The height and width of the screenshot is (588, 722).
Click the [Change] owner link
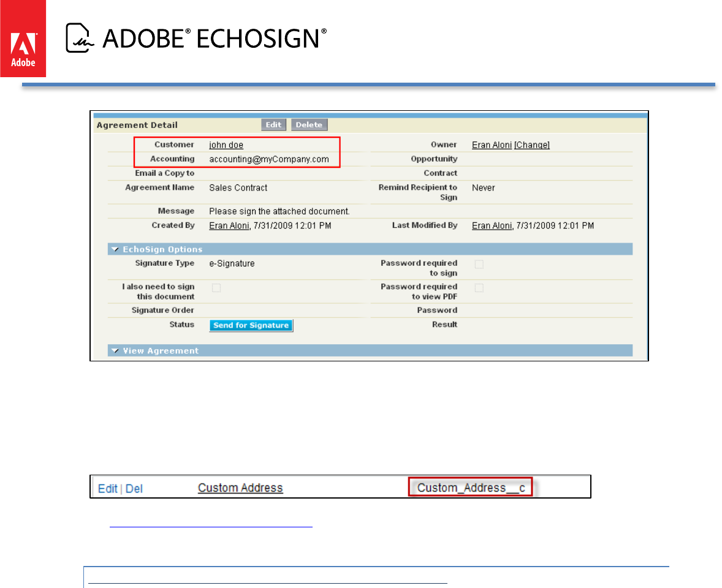532,145
